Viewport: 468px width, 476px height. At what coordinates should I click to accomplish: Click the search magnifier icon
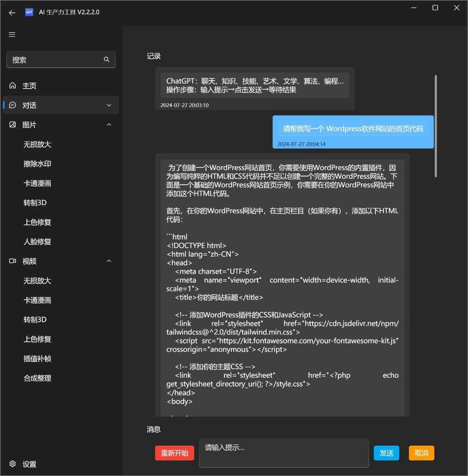[106, 59]
